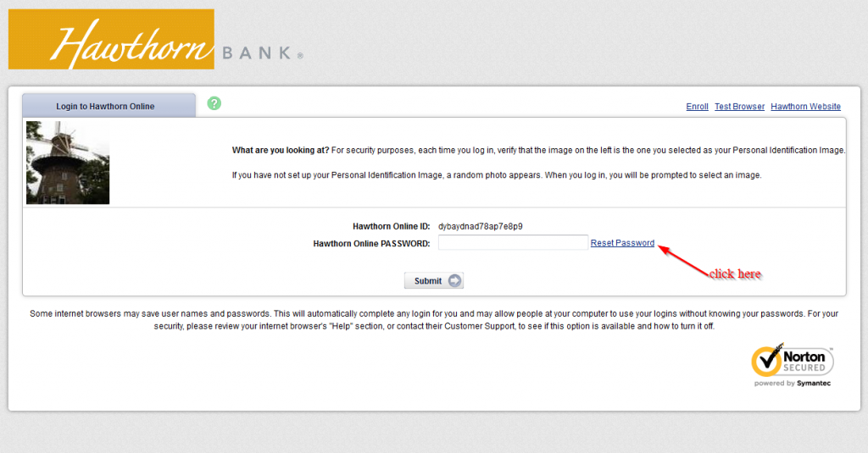This screenshot has width=868, height=453.
Task: Open the Test Browser link
Action: pos(739,106)
